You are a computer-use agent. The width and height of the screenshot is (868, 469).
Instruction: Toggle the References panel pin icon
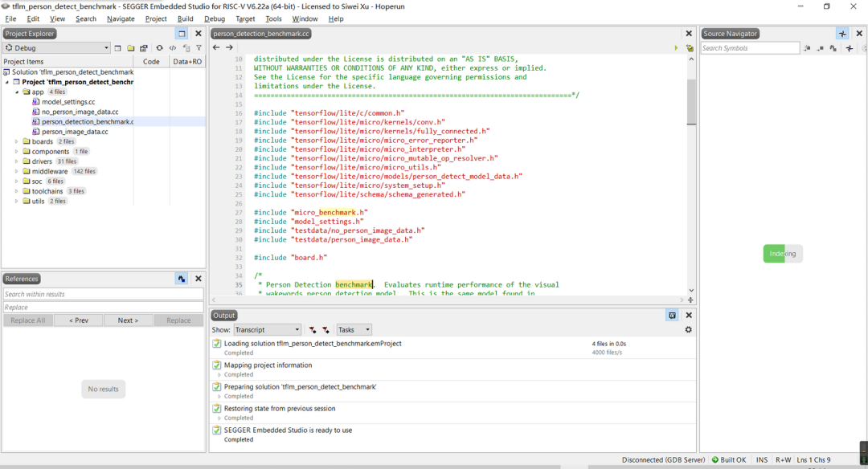coord(182,279)
